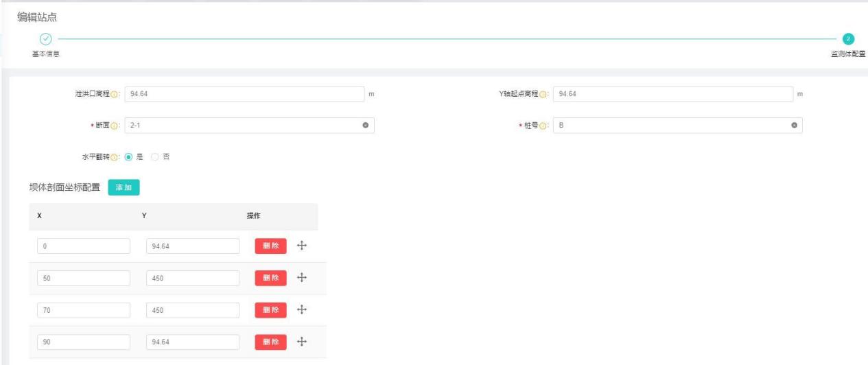Go to the 基本信息 step
Screen dimensions: 868x365
tap(45, 39)
